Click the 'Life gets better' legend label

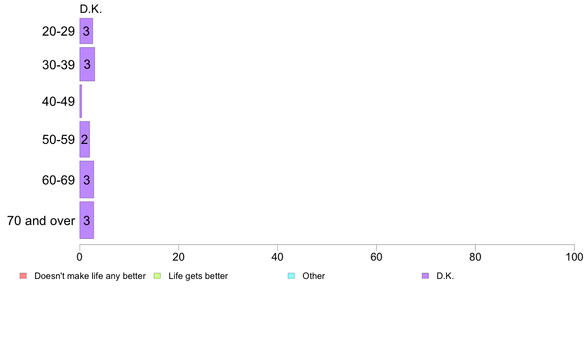[198, 276]
